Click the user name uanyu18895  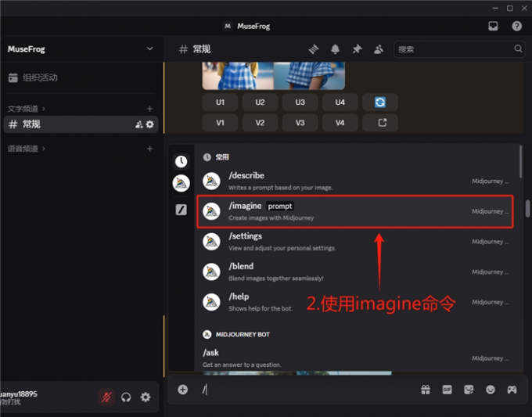19,394
